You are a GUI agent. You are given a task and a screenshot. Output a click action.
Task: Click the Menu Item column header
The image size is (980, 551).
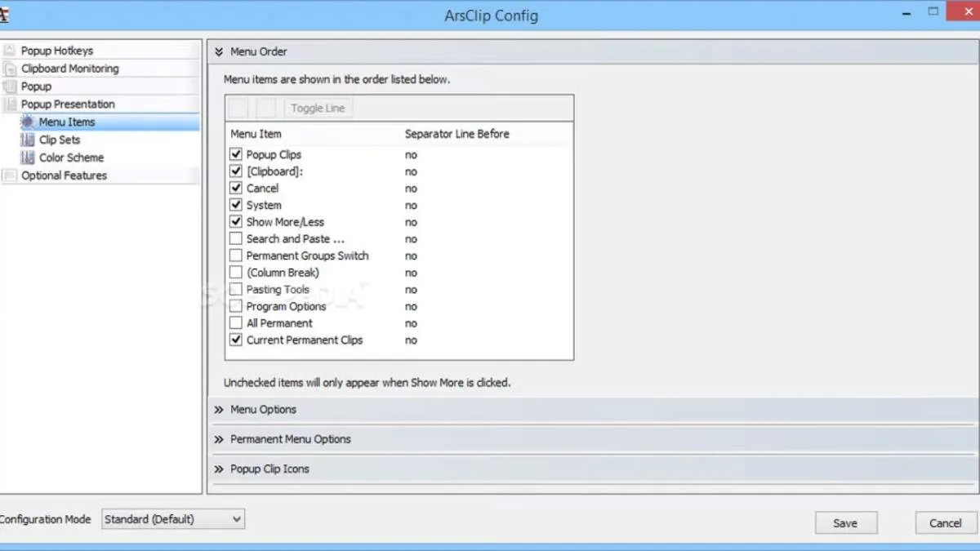point(256,134)
